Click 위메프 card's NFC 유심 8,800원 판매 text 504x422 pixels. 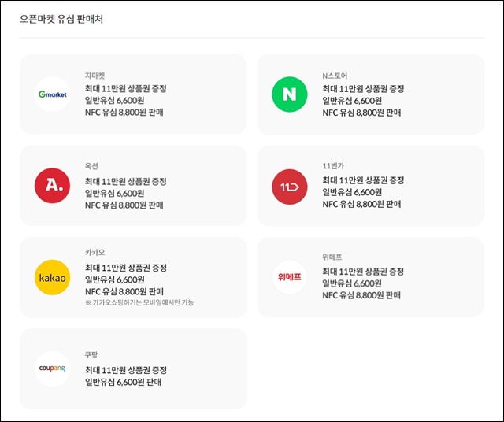tap(361, 295)
